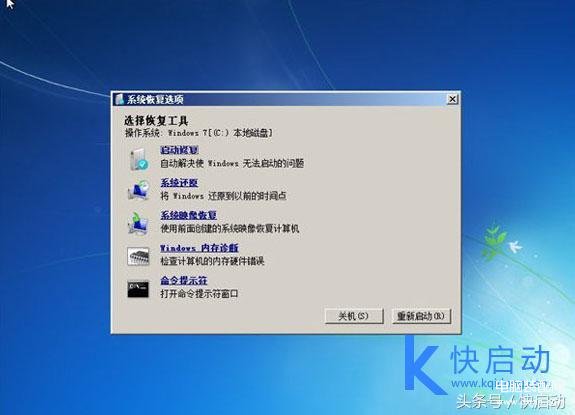Click the text 自动解决使 Windows 无法启动的问题
This screenshot has width=575, height=415.
tap(232, 163)
